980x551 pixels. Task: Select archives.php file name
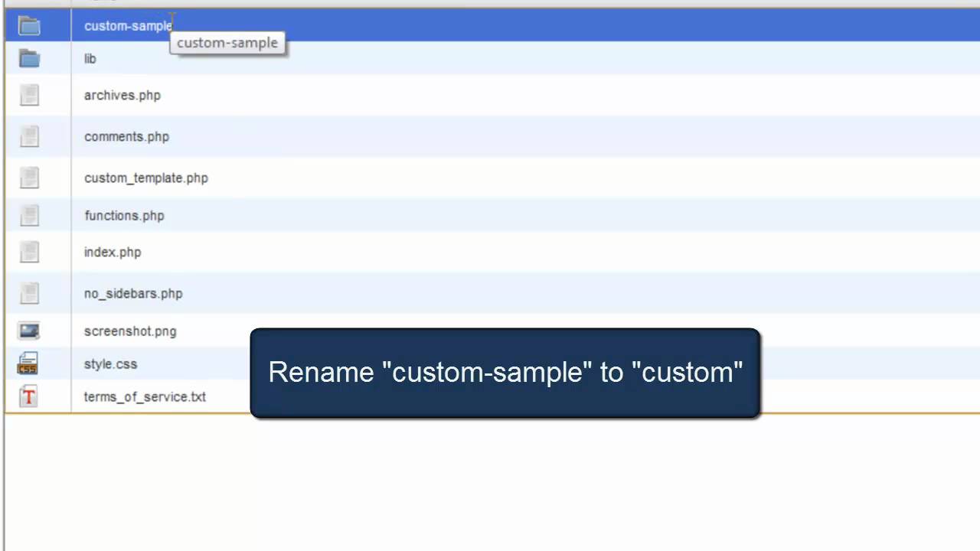point(122,96)
